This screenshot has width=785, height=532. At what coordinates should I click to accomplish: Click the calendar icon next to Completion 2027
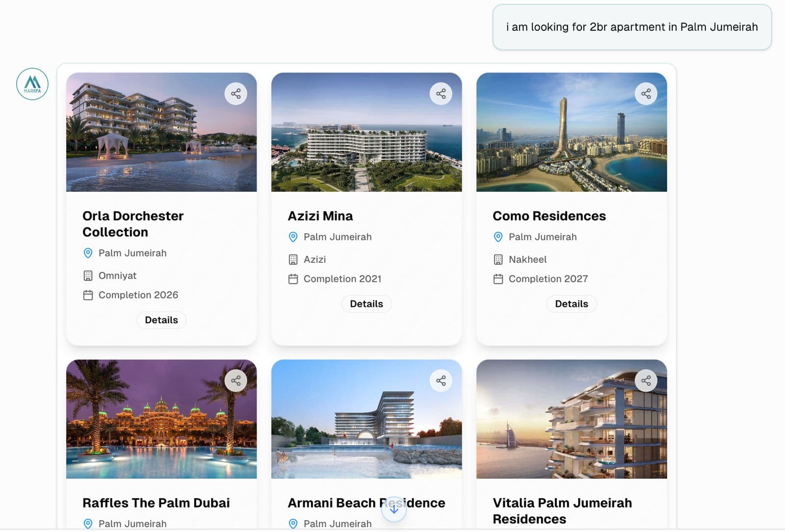coord(498,279)
